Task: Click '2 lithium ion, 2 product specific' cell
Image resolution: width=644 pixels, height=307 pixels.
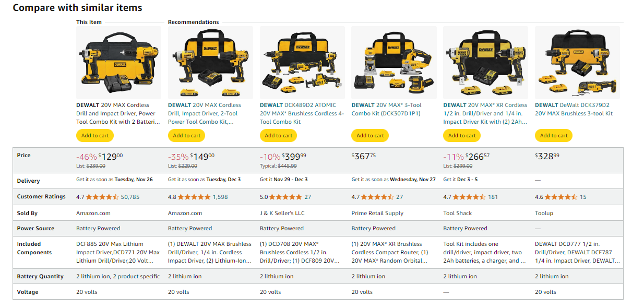Action: pos(118,277)
